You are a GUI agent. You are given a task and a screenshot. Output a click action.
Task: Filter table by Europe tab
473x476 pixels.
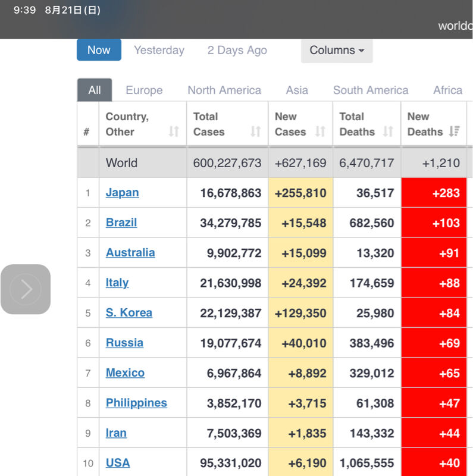click(144, 90)
